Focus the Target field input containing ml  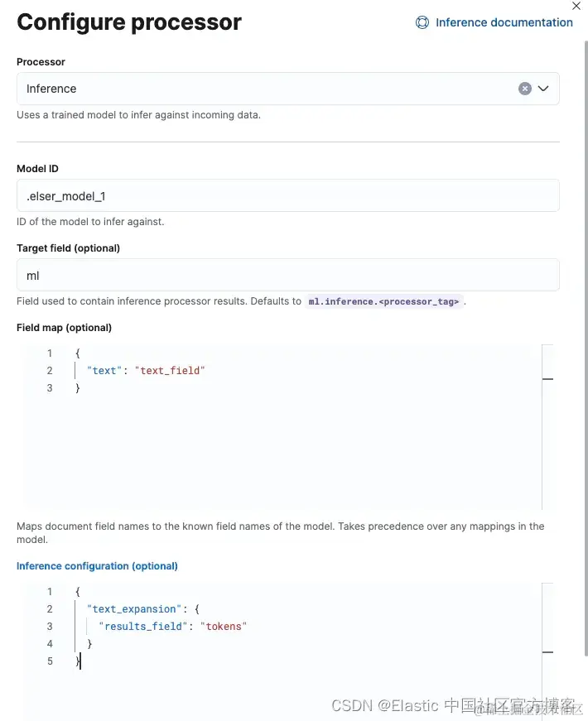287,276
